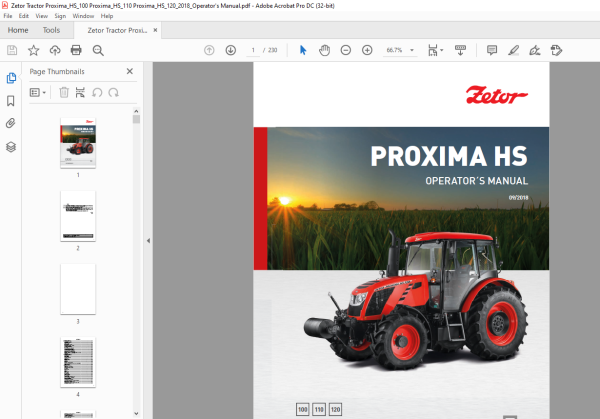This screenshot has width=600, height=419.
Task: Open the Sign document tool
Action: coord(535,50)
